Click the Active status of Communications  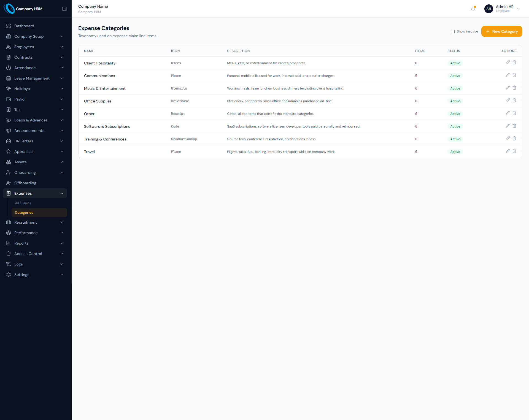[455, 76]
